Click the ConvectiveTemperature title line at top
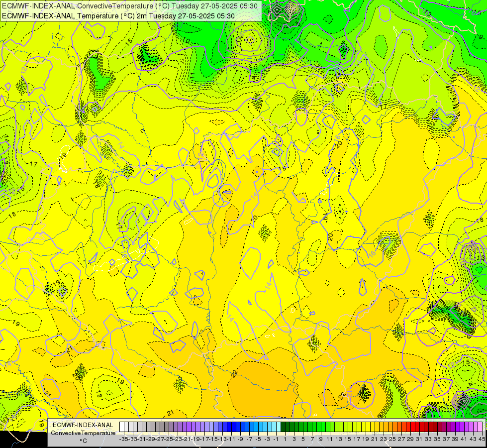Viewport: 487px width, 448px height. pyautogui.click(x=130, y=6)
